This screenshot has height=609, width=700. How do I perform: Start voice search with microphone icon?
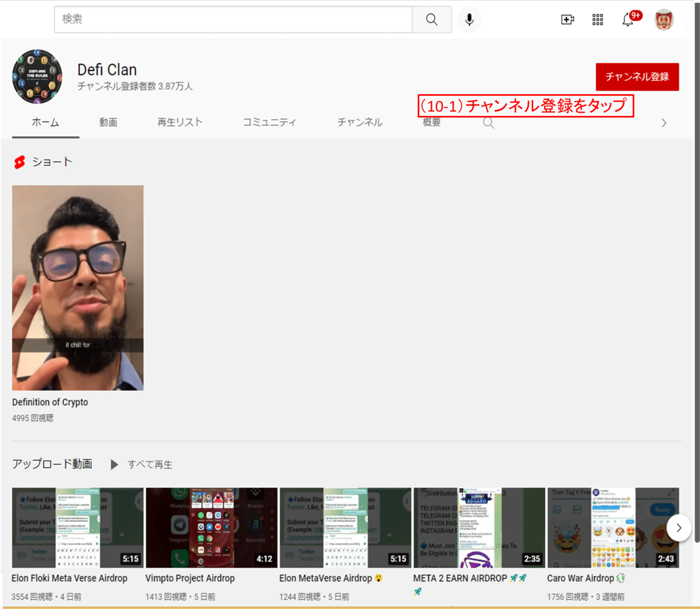point(469,20)
